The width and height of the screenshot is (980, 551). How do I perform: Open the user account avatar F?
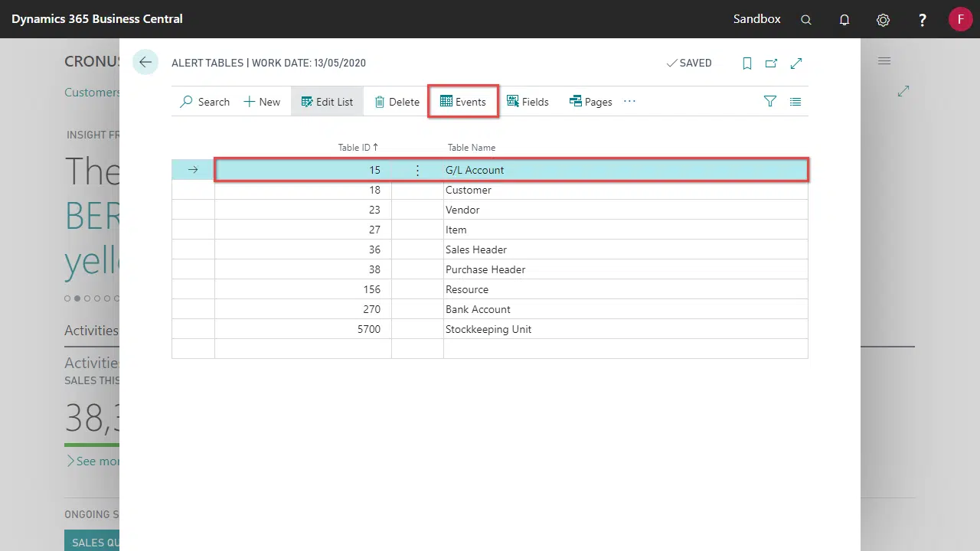tap(960, 19)
